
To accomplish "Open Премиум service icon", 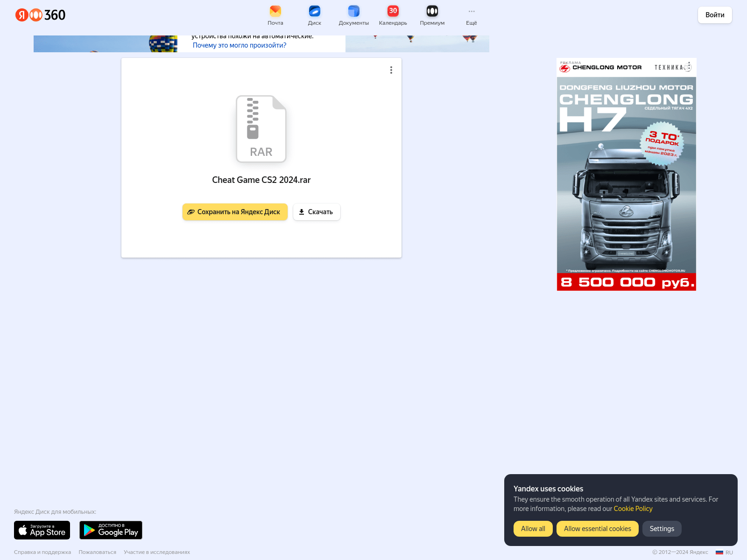I will point(432,15).
